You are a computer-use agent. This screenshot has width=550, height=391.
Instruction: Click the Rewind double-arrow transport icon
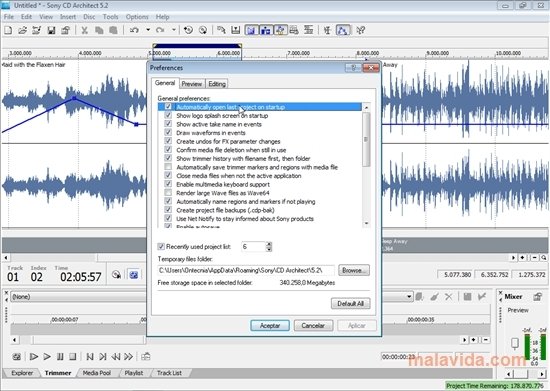(x=115, y=357)
